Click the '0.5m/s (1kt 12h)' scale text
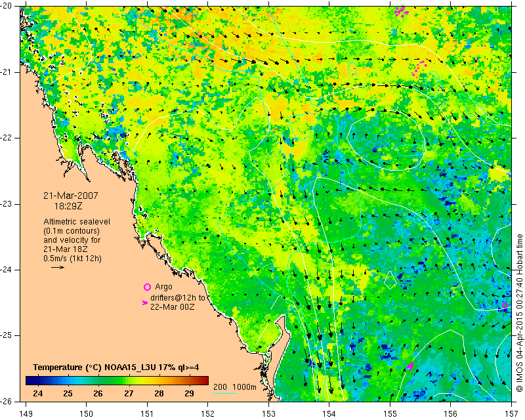Viewport: 525px width, 420px height. [x=72, y=259]
